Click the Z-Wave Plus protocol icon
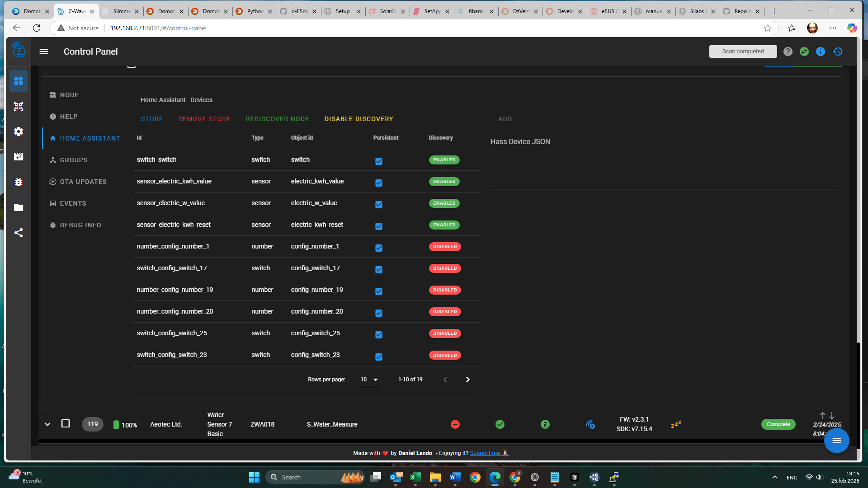Viewport: 868px width, 488px height. pyautogui.click(x=590, y=424)
